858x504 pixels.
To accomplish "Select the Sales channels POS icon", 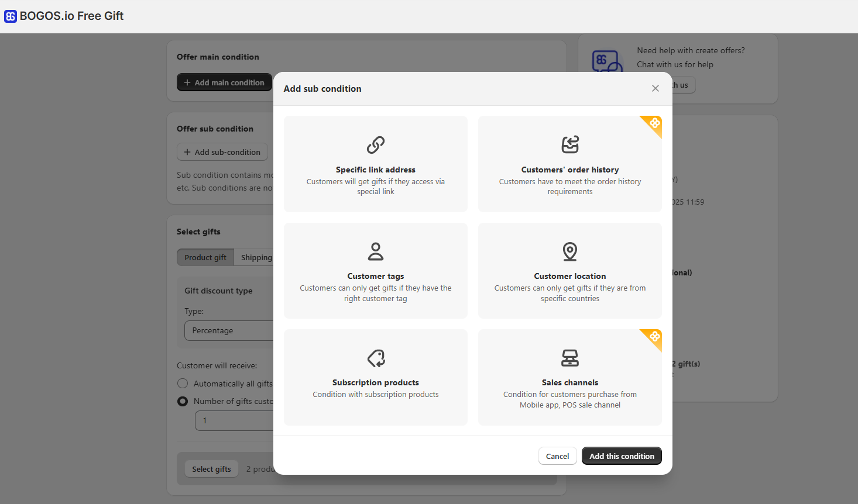I will (x=570, y=358).
